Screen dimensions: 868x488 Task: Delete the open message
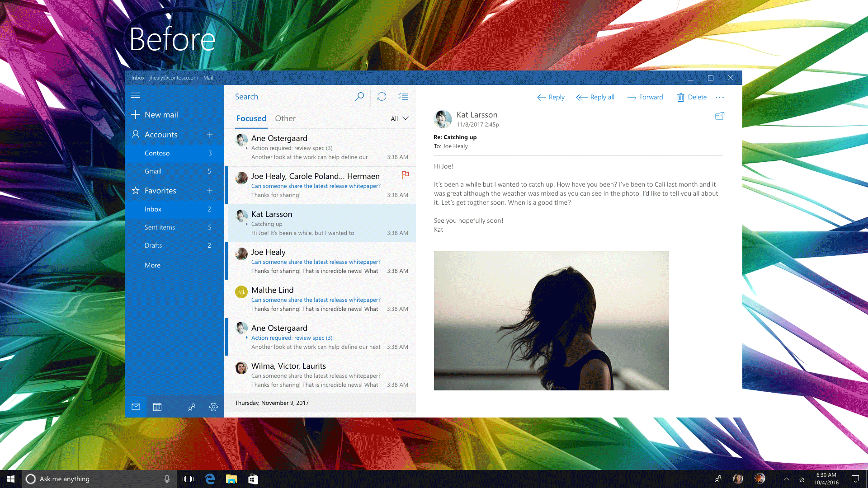pos(692,97)
